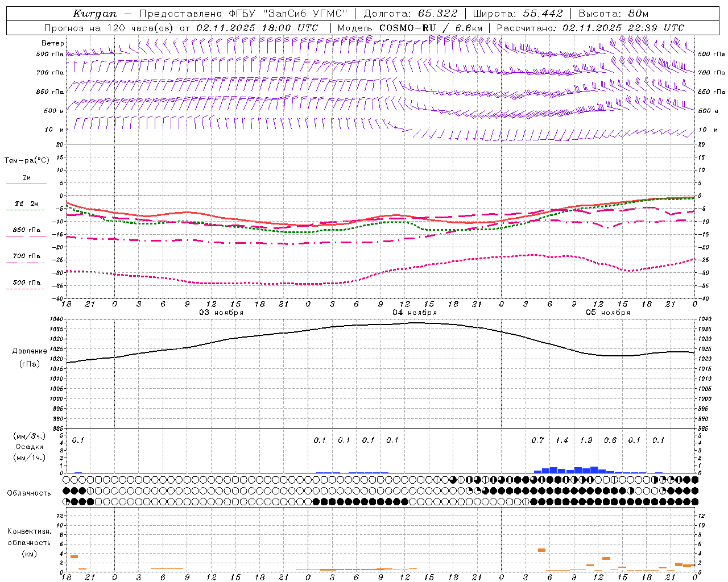
Task: Click the "Осадки" precipitation label
Action: click(x=30, y=447)
